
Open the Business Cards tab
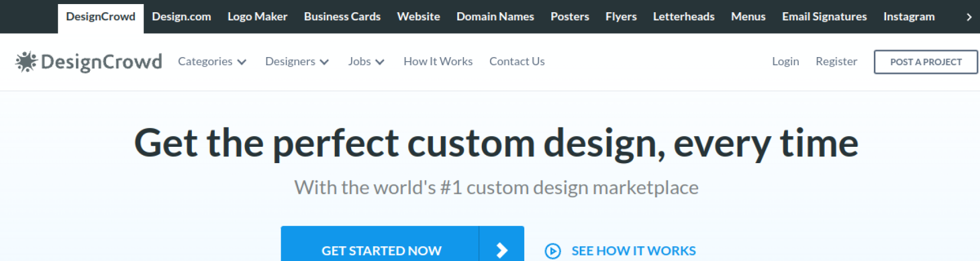342,17
